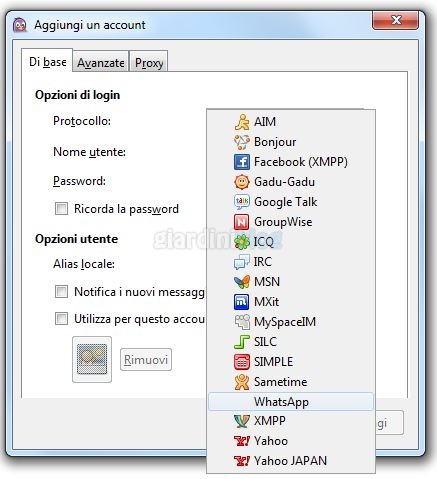437x479 pixels.
Task: Pick the ICQ flower icon
Action: [x=242, y=242]
